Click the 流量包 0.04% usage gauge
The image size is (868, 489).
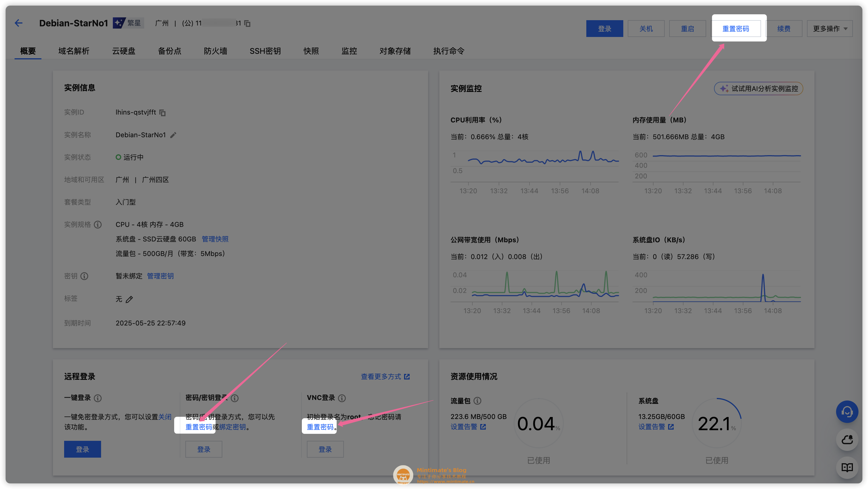point(538,424)
